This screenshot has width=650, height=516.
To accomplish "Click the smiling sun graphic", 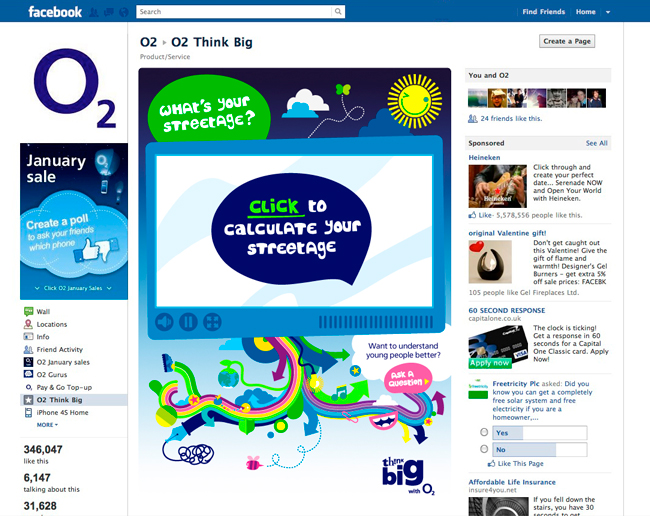I will (x=415, y=101).
